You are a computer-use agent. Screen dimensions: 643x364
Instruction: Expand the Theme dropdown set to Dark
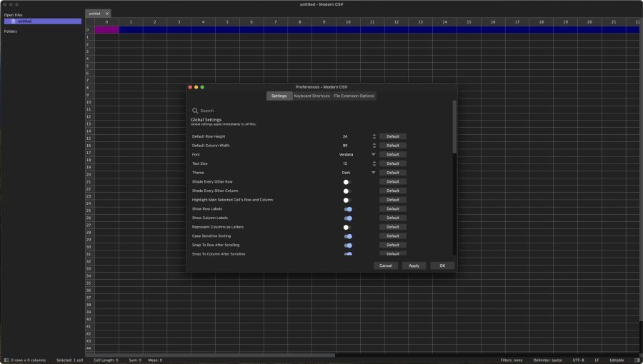click(357, 173)
